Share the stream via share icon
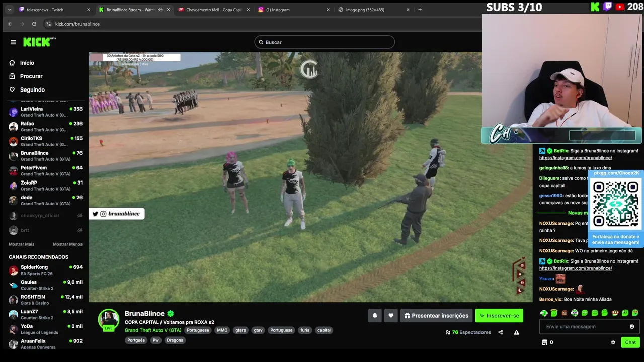The width and height of the screenshot is (644, 362). (500, 332)
